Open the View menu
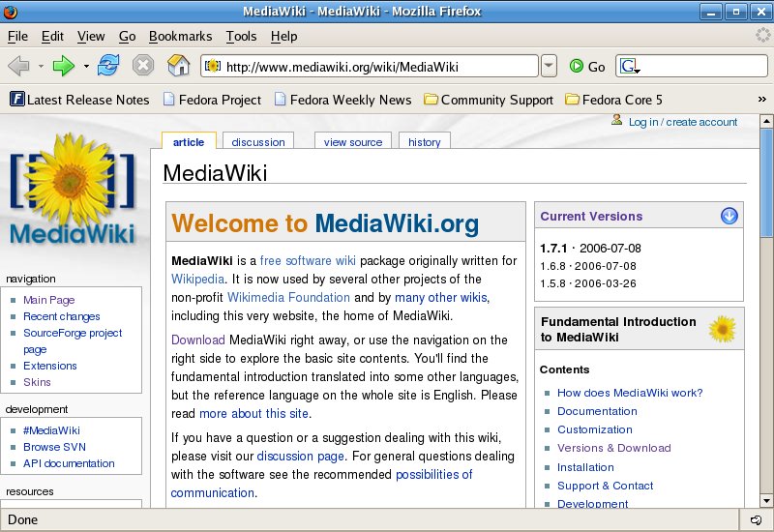The width and height of the screenshot is (774, 532). tap(91, 36)
